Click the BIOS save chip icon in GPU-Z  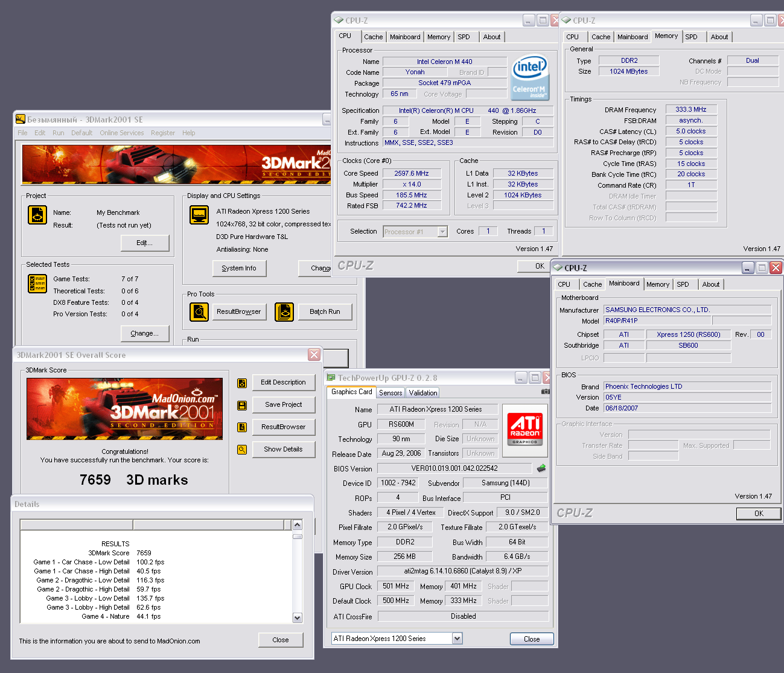541,468
